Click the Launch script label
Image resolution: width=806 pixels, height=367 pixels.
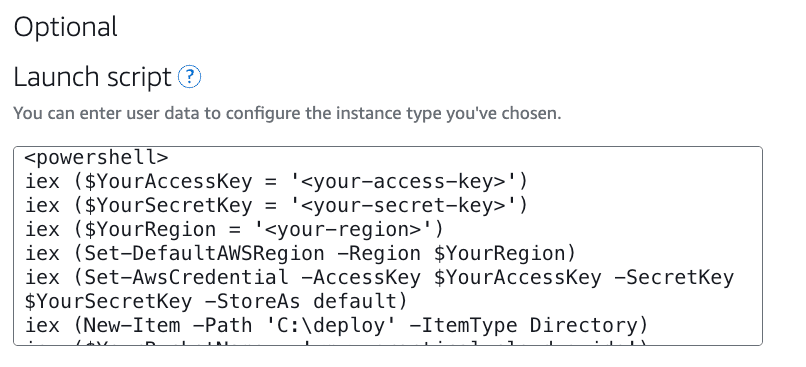coord(93,77)
